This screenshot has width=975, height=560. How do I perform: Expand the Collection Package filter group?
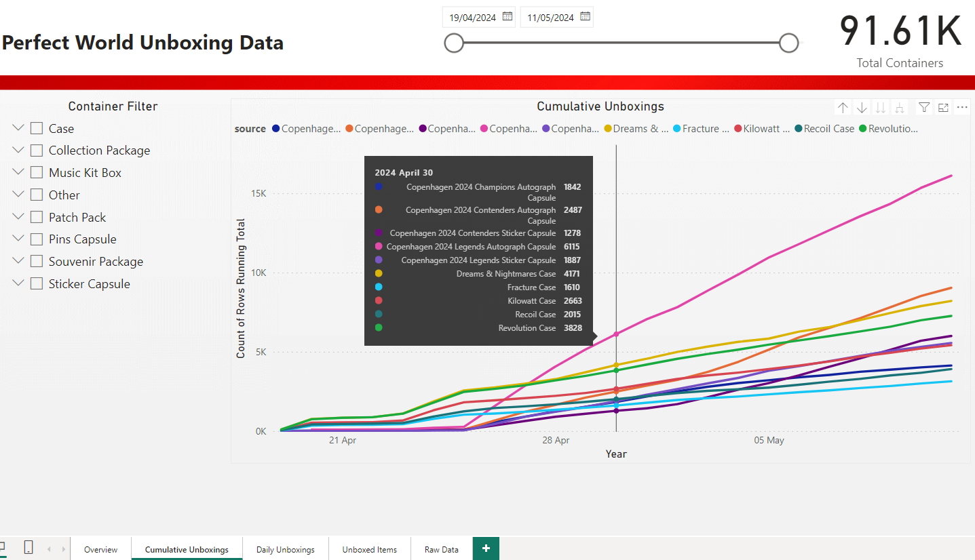pyautogui.click(x=18, y=150)
